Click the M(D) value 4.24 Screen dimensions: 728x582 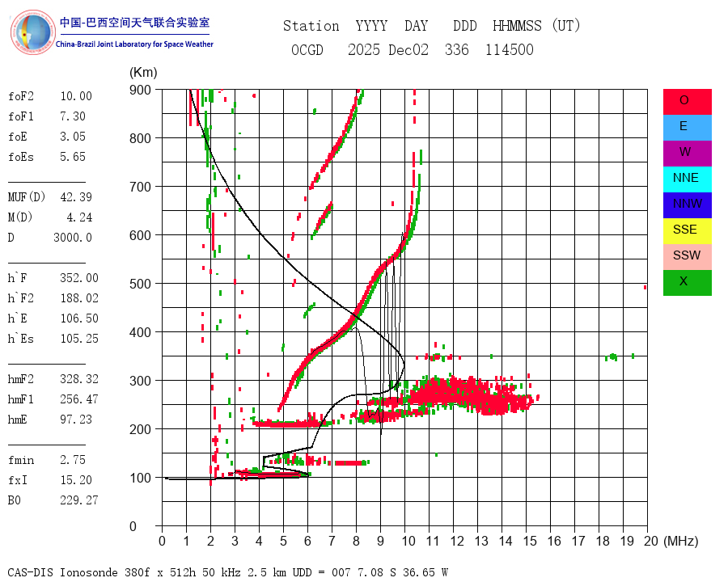pos(79,217)
